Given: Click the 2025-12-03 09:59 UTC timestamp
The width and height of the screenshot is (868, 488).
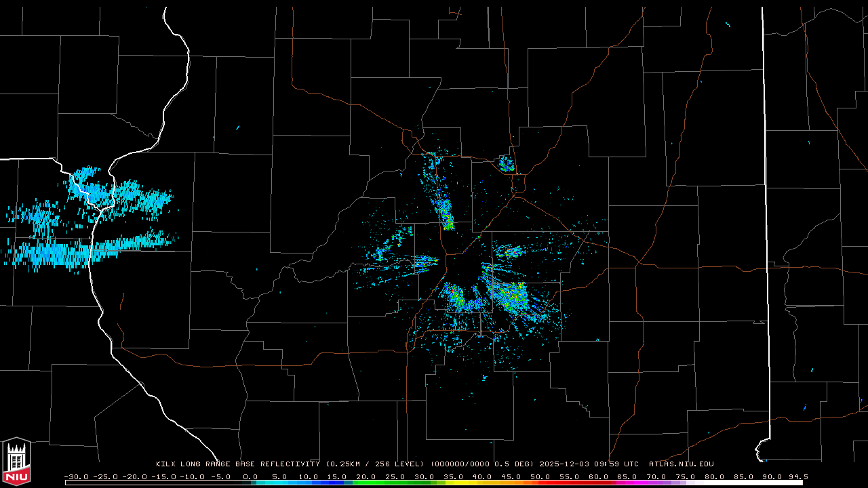Looking at the screenshot, I should (x=589, y=464).
